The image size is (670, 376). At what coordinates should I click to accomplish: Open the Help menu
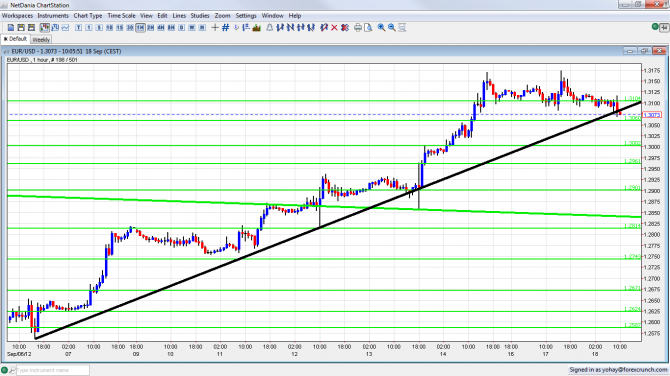click(295, 15)
